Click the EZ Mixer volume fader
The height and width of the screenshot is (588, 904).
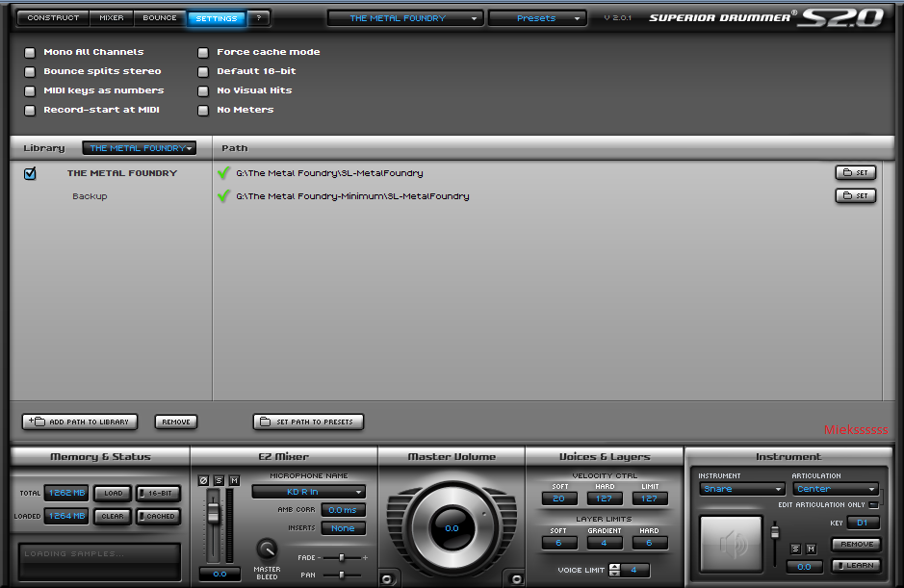tap(214, 513)
